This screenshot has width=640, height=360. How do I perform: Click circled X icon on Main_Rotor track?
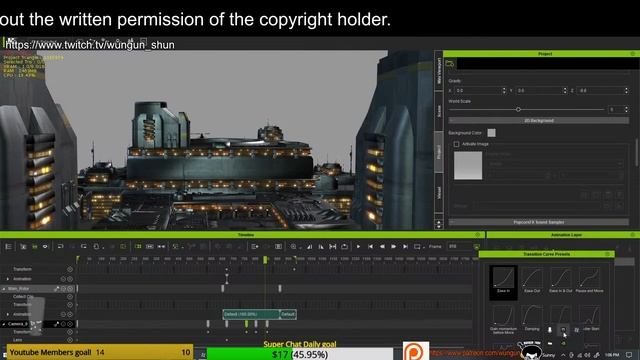pyautogui.click(x=70, y=289)
